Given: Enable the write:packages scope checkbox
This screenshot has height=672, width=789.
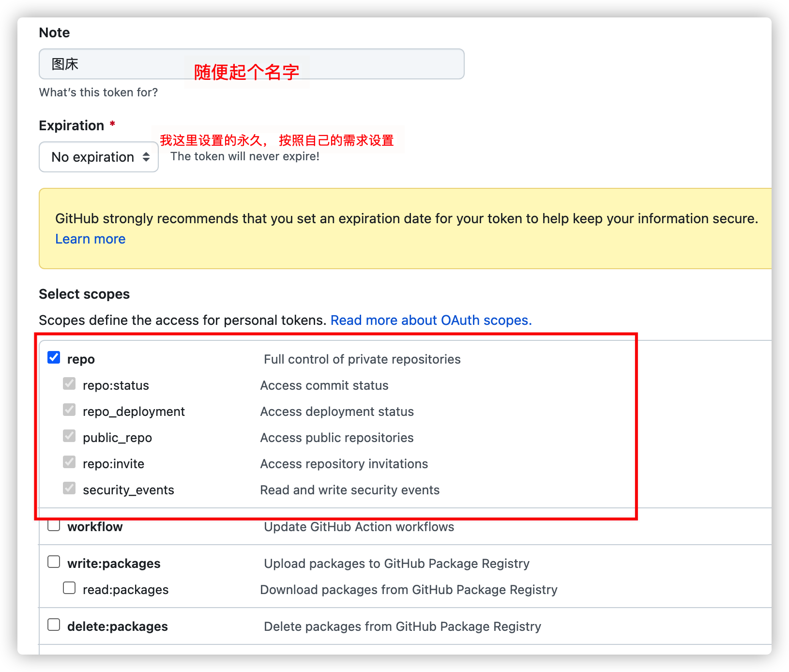Looking at the screenshot, I should (x=54, y=562).
